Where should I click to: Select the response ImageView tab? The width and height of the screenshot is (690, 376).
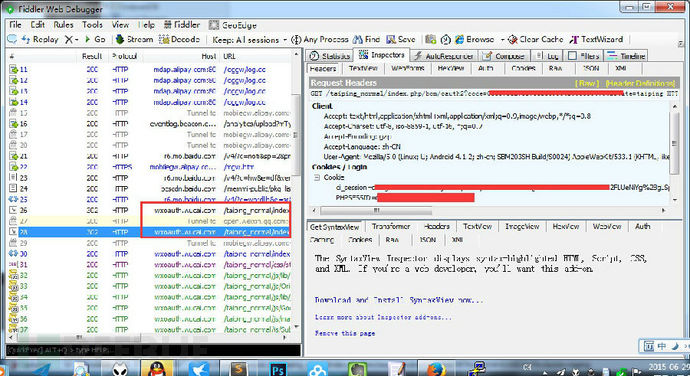tap(522, 226)
